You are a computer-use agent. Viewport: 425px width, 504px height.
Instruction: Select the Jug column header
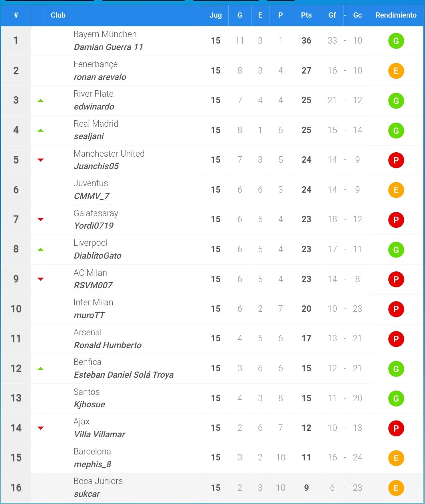pyautogui.click(x=215, y=15)
